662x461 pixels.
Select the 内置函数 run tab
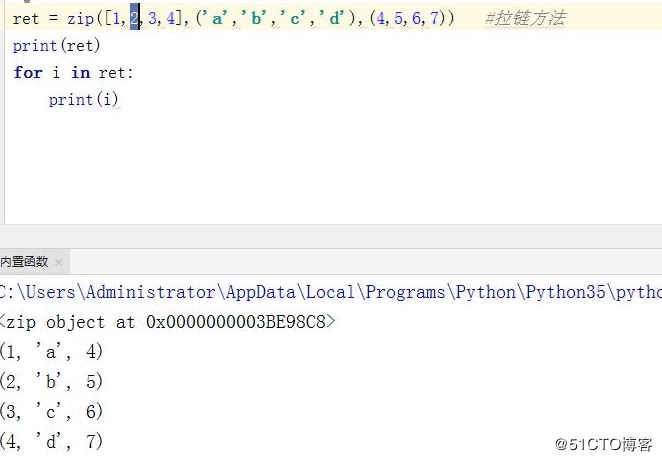click(24, 262)
